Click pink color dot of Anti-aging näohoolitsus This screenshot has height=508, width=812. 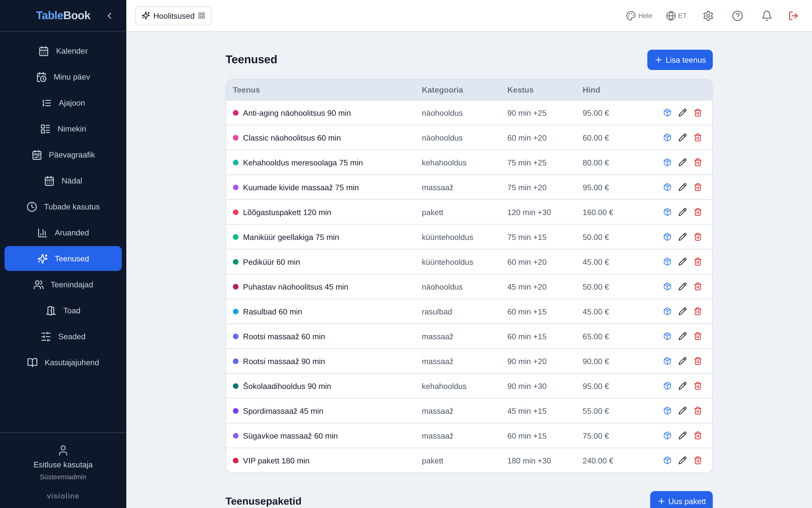click(235, 113)
